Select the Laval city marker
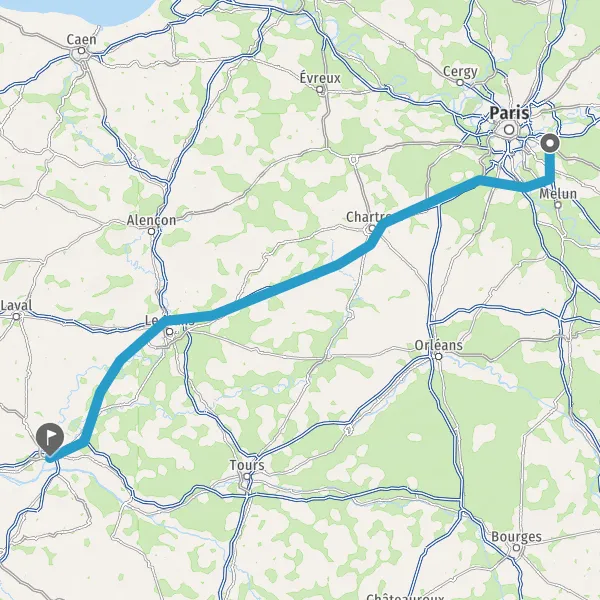This screenshot has width=600, height=600. point(16,316)
